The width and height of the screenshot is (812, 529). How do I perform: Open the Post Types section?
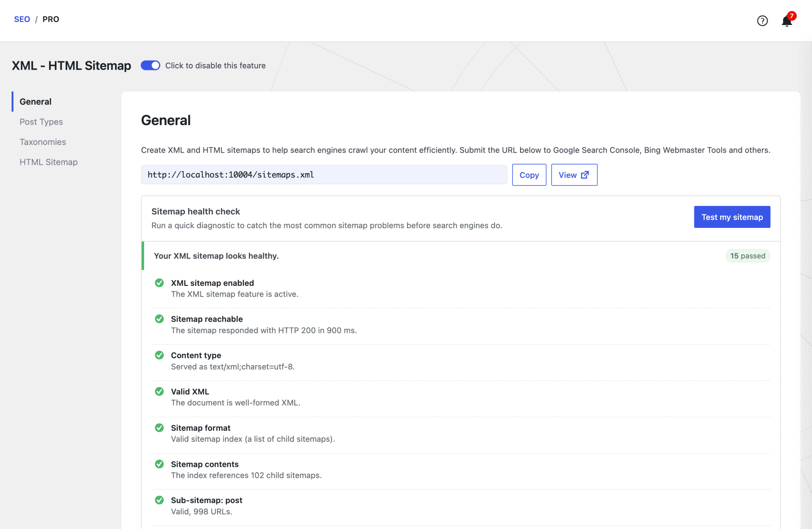coord(41,122)
